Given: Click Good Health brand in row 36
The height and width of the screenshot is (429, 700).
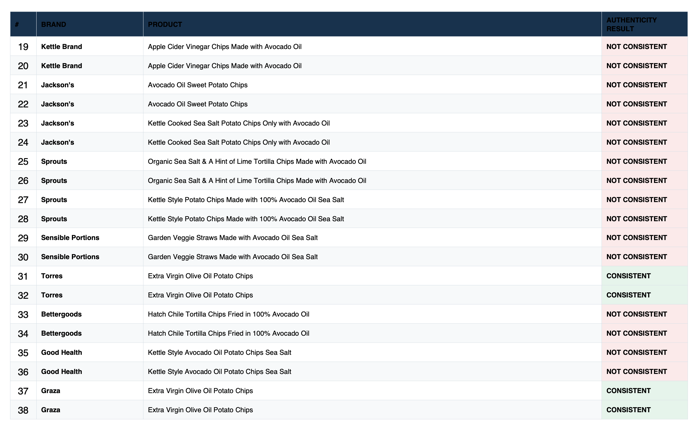Looking at the screenshot, I should click(x=62, y=372).
